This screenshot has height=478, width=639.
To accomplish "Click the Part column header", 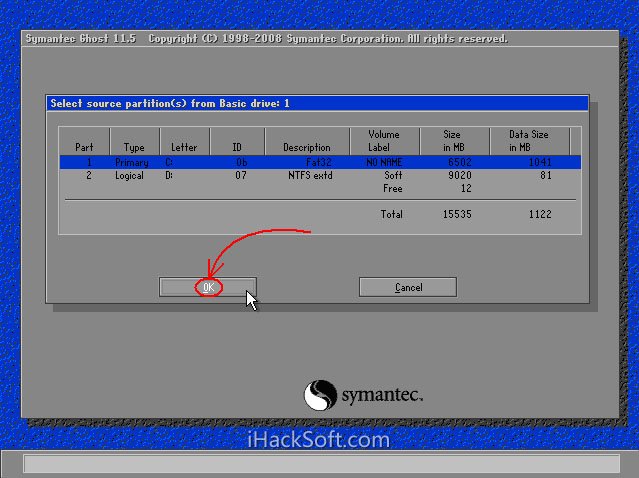I will 84,148.
